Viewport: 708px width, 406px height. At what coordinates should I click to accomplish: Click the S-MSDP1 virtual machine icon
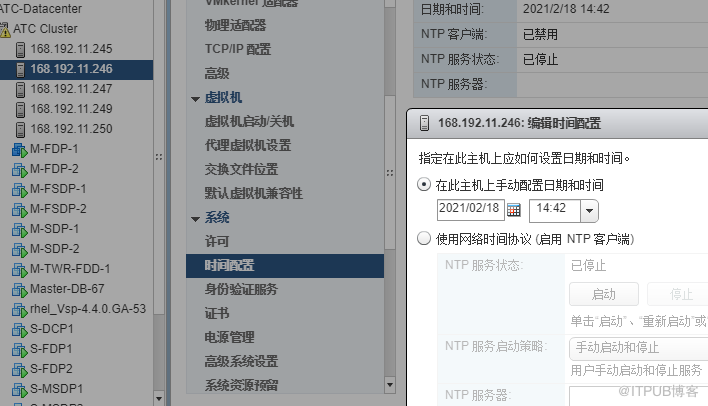pos(19,389)
